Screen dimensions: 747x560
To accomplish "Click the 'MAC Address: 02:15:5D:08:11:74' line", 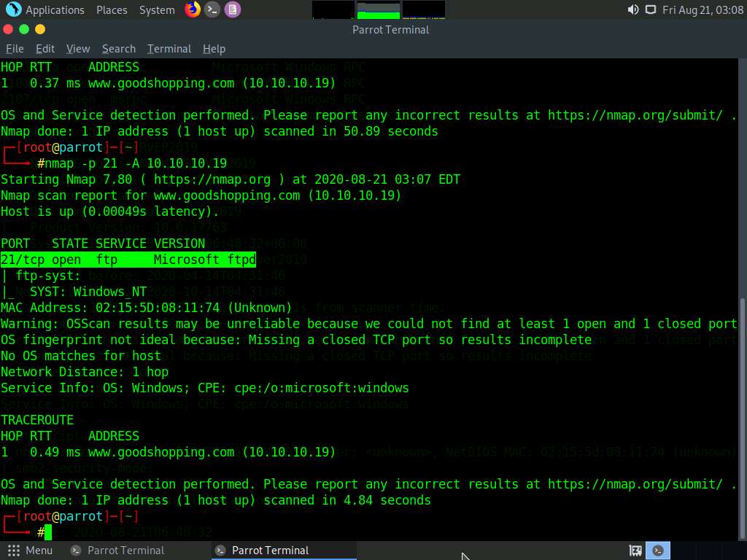I will 146,308.
